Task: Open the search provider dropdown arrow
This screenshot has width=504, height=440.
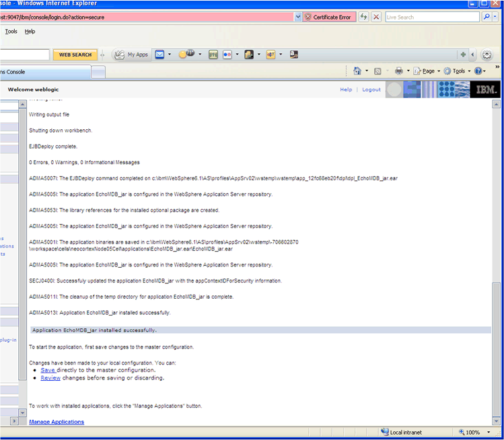Action: (495, 17)
